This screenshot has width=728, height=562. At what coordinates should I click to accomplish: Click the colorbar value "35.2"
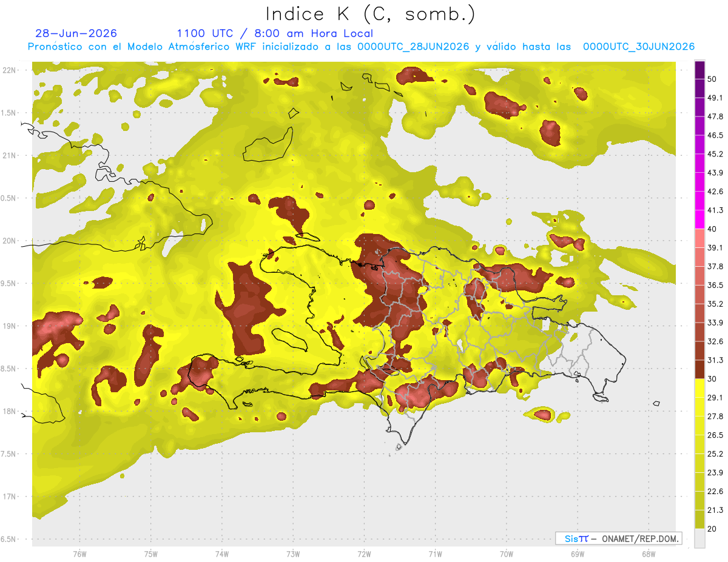click(x=715, y=304)
